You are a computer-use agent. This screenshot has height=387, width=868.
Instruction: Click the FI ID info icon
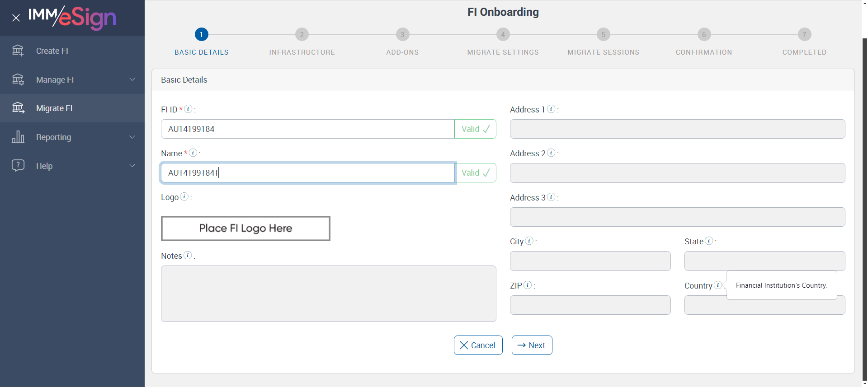(x=189, y=109)
